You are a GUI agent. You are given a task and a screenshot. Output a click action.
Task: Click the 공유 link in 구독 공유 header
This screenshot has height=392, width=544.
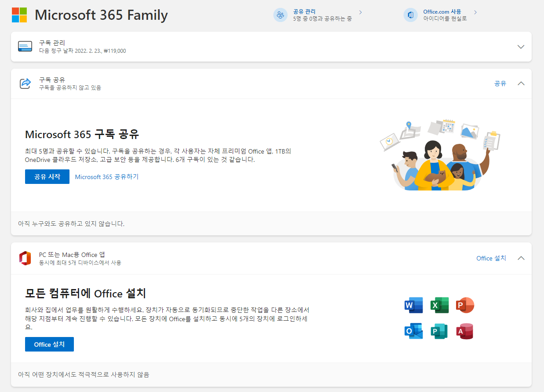[500, 83]
